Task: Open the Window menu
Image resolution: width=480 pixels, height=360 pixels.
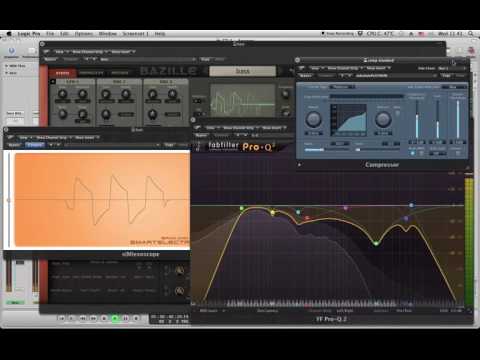Action: (108, 34)
